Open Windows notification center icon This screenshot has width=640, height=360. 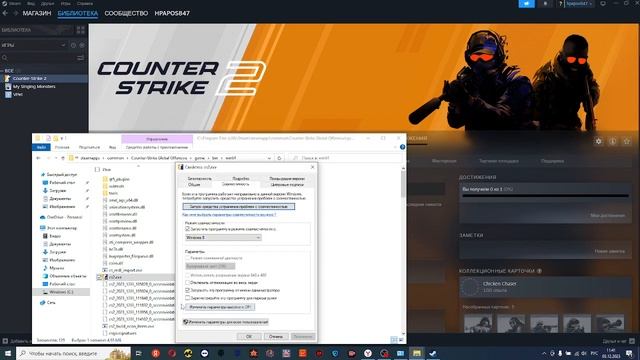tap(629, 353)
